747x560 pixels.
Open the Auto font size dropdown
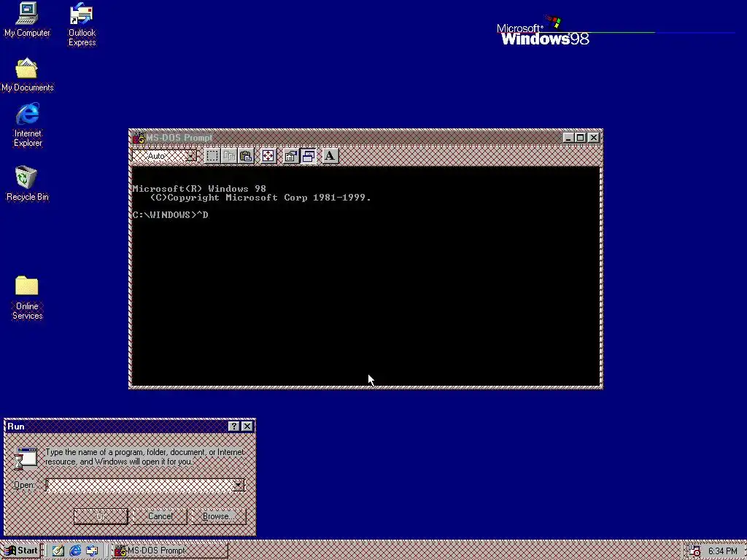point(190,156)
